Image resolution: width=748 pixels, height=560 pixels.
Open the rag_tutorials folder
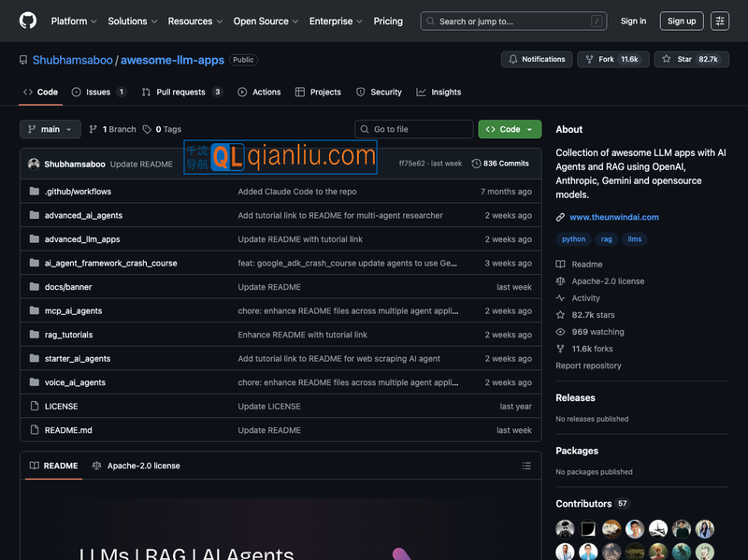pyautogui.click(x=68, y=335)
